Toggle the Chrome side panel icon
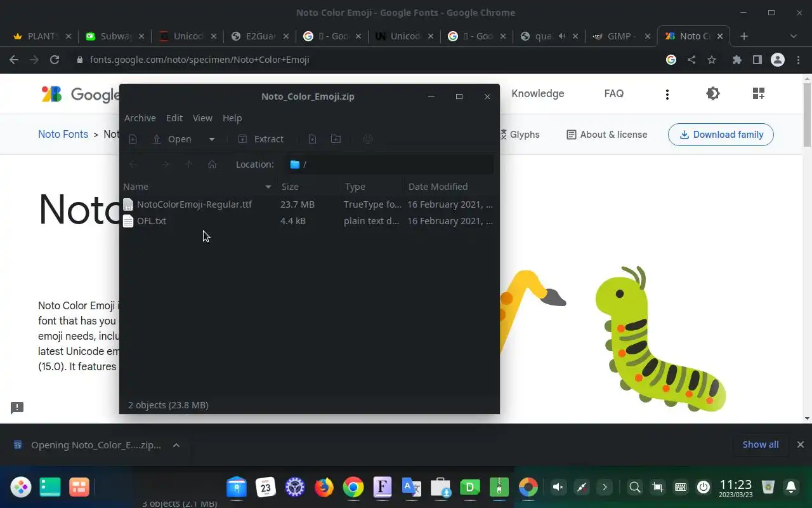This screenshot has width=812, height=508. [757, 60]
